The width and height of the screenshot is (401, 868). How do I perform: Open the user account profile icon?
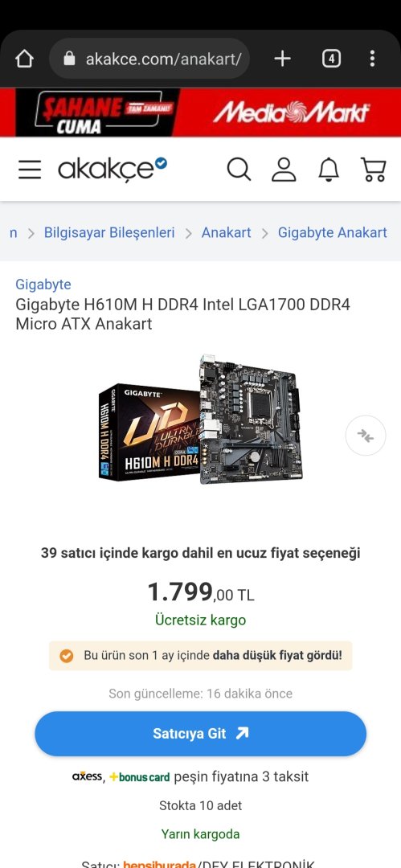284,170
